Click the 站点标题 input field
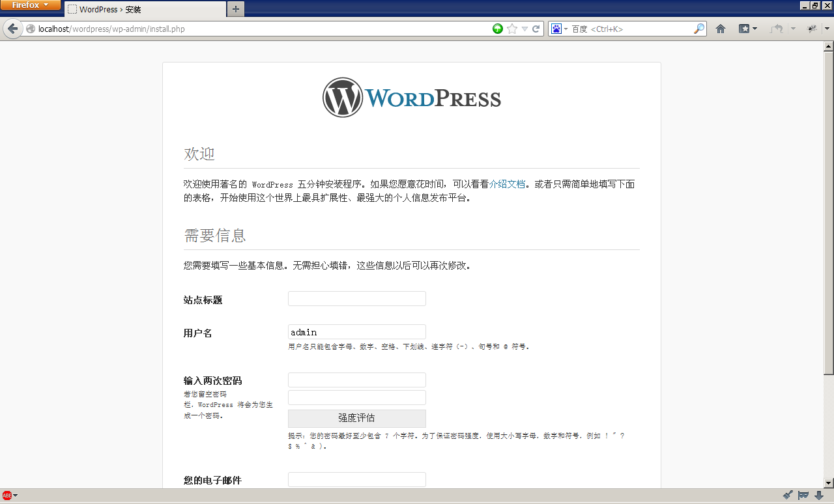This screenshot has height=504, width=834. tap(357, 299)
